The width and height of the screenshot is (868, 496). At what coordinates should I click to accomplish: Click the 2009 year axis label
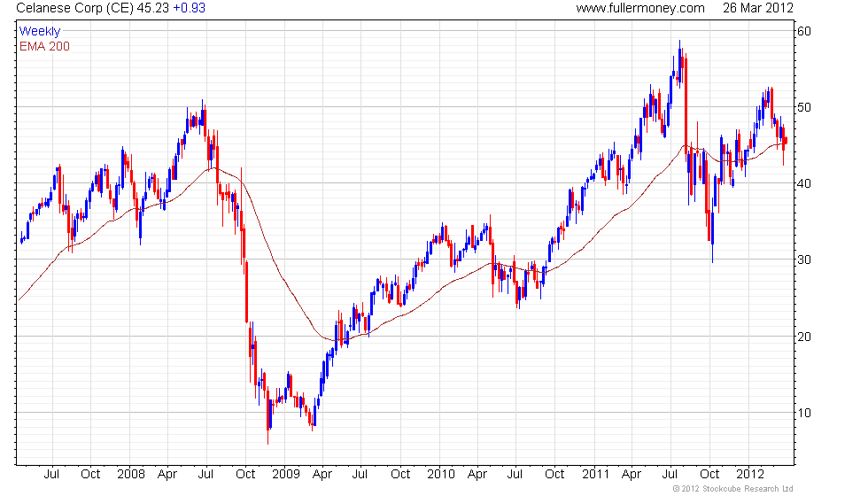(285, 475)
